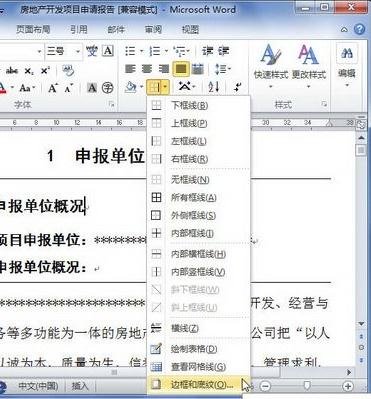The width and height of the screenshot is (371, 399).
Task: Click the zoom in plus button
Action: 348,386
